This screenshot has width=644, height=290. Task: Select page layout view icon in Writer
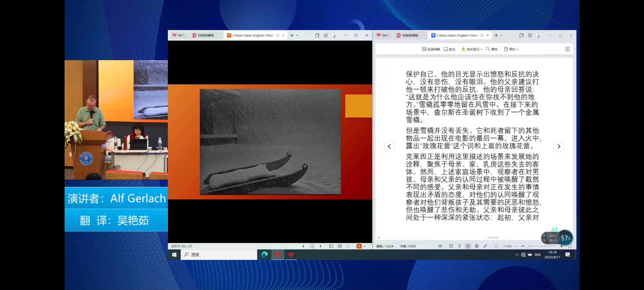tap(451, 246)
